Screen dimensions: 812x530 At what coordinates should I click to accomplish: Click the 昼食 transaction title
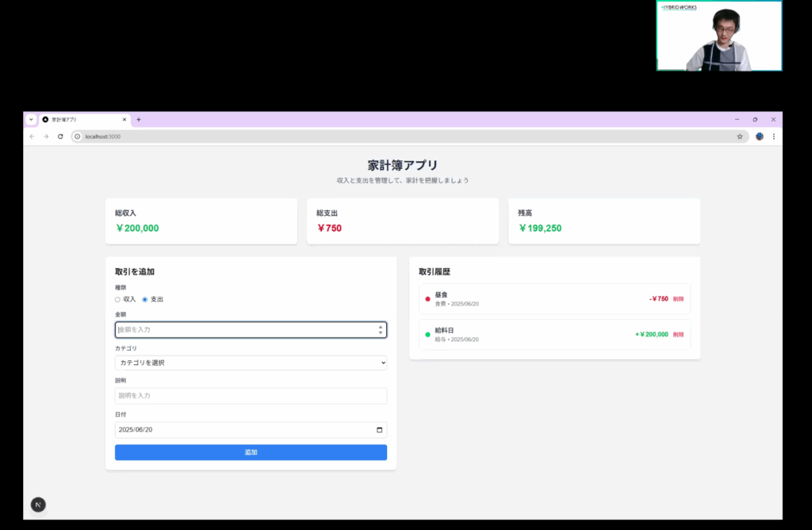pos(441,295)
